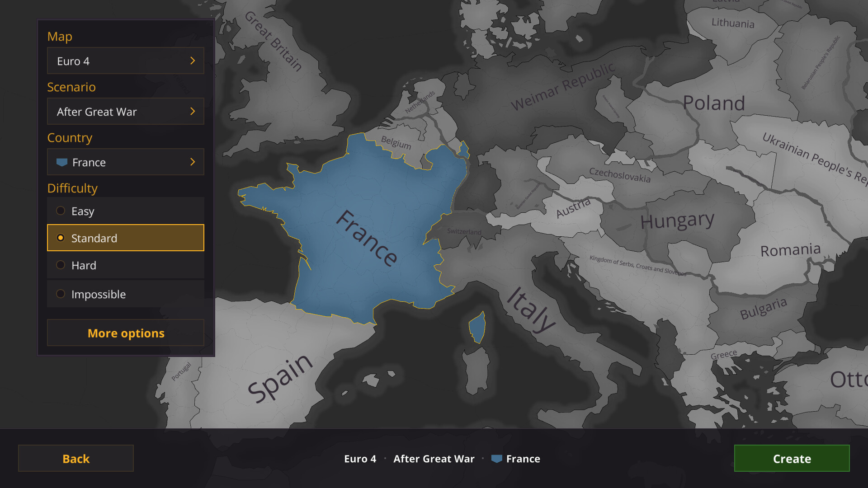
Task: Select Romania on the map
Action: (x=790, y=250)
